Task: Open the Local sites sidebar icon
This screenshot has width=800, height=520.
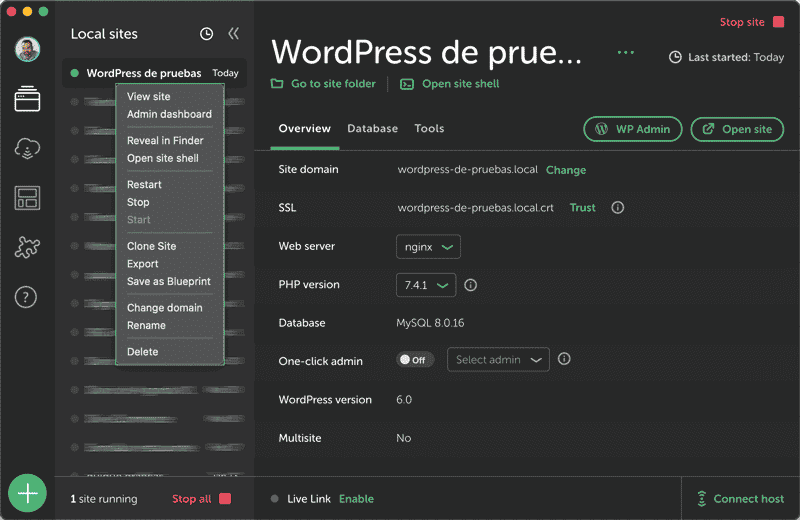Action: point(27,98)
